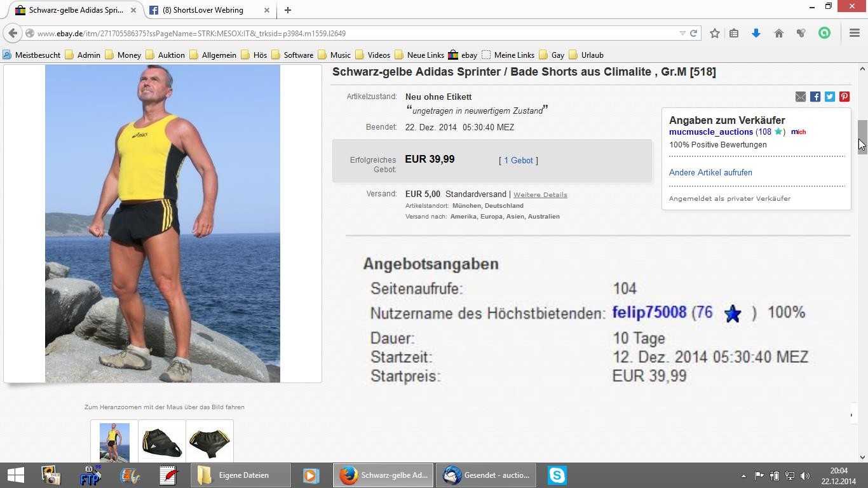Open the Money bookmarks folder
Viewport: 868px width, 488px height.
point(123,55)
